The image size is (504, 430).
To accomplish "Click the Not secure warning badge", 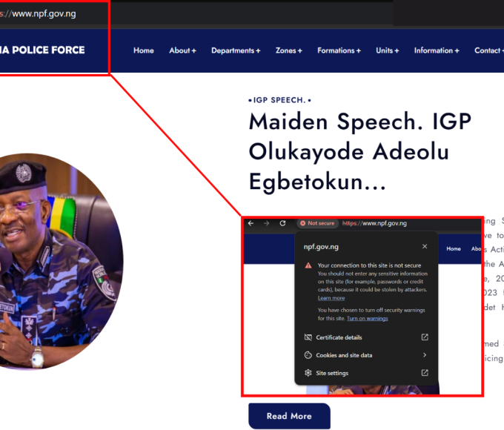I will (x=317, y=223).
